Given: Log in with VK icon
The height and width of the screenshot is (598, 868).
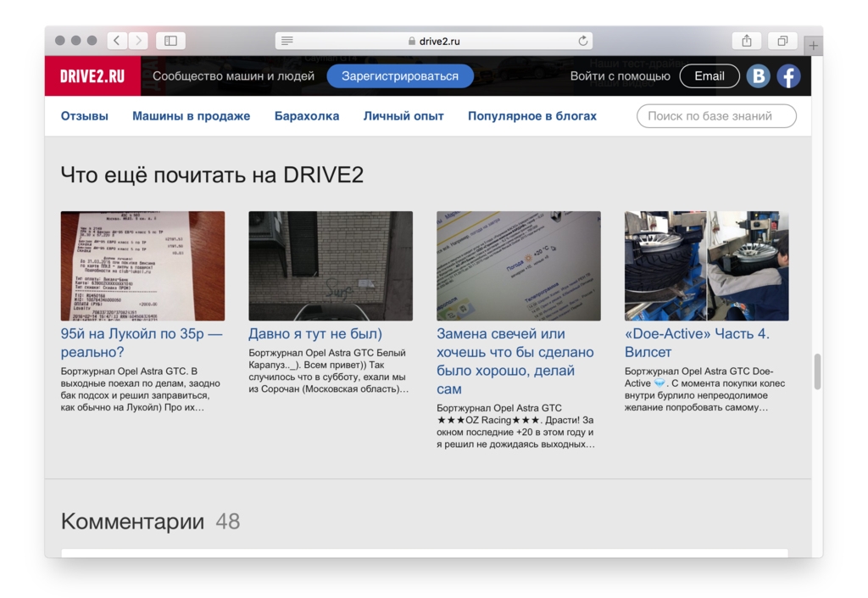Looking at the screenshot, I should pos(758,76).
